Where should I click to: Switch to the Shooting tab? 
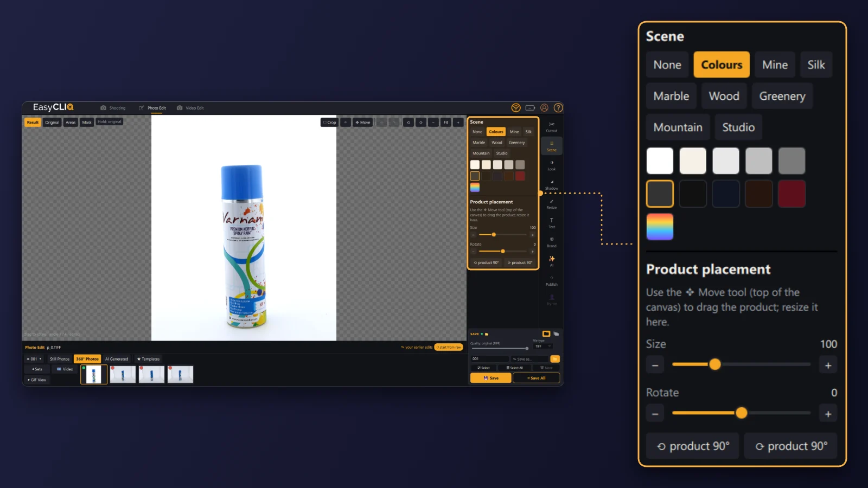[113, 108]
